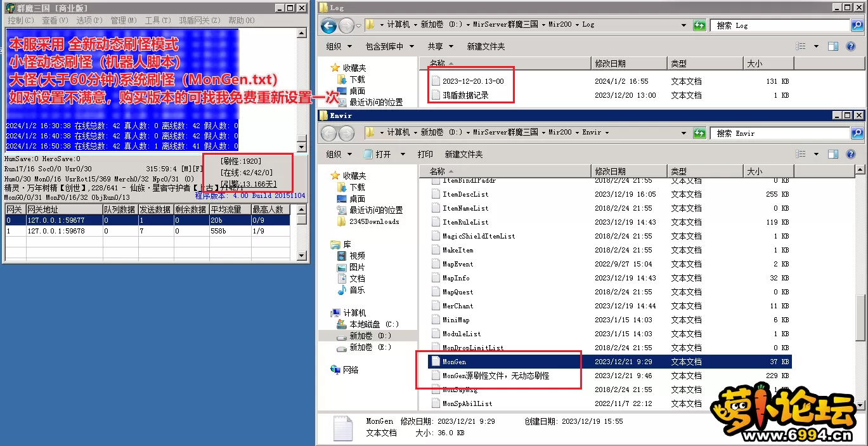Click Back arrow in Envir window
This screenshot has height=446, width=868.
tap(328, 133)
